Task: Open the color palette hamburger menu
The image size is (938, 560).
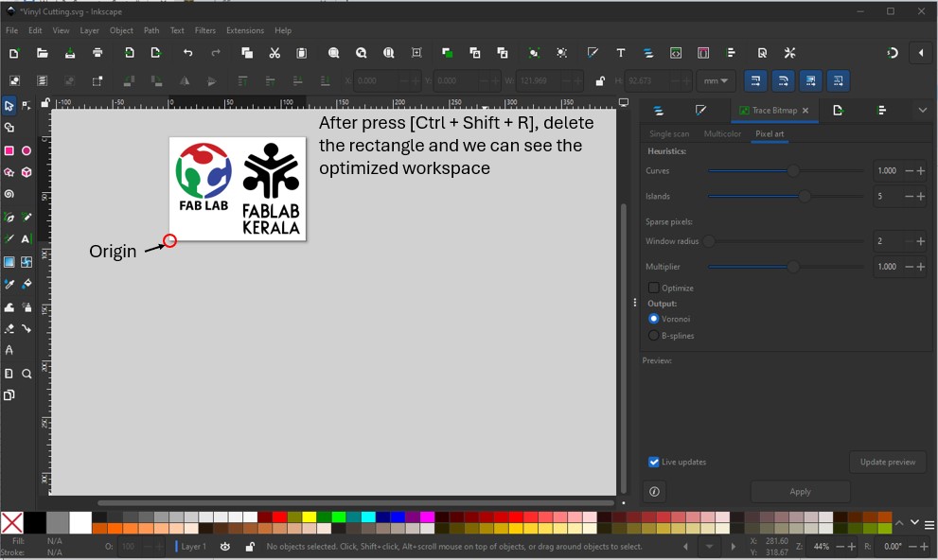Action: coord(929,525)
